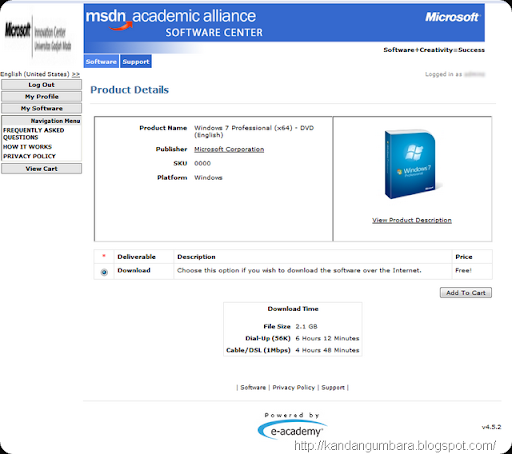The width and height of the screenshot is (512, 454).
Task: Open the Software tab
Action: click(x=101, y=61)
